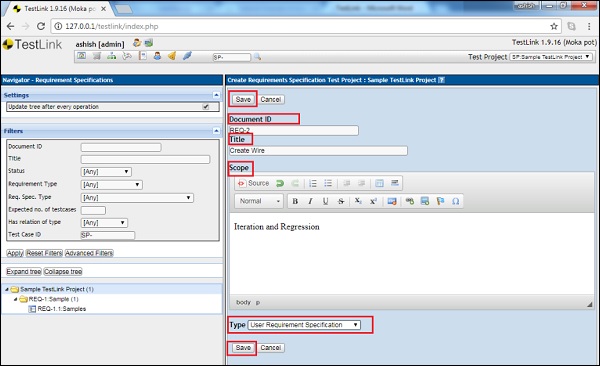
Task: Collapse the Sample TestLink Project tree node
Action: (7, 289)
